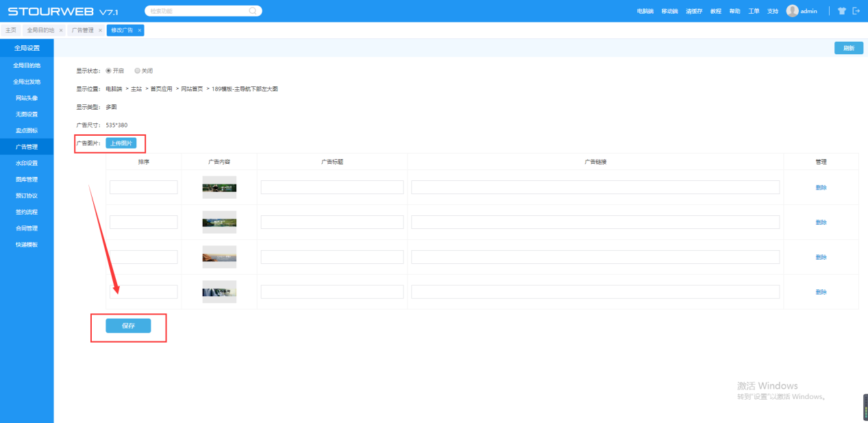
Task: Click the 刷新 refresh button
Action: pyautogui.click(x=848, y=48)
